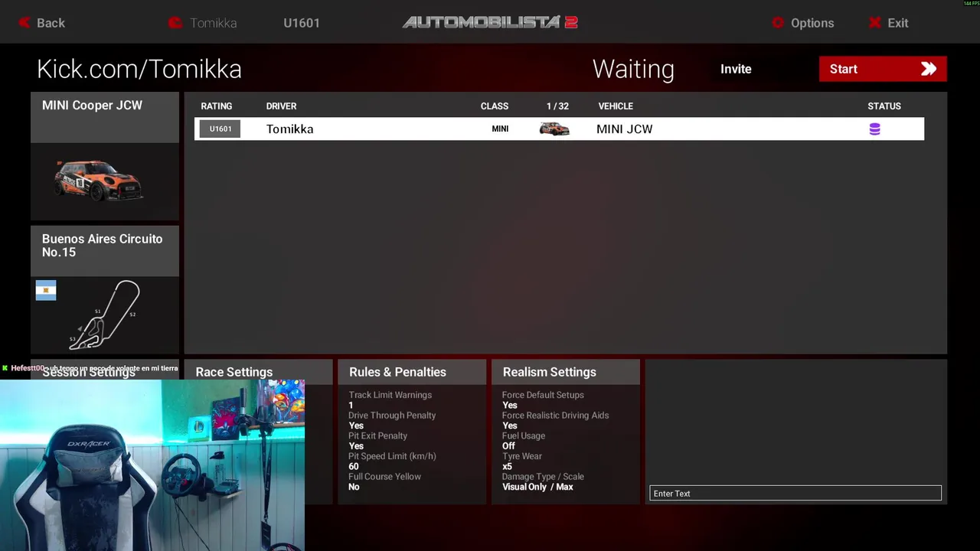This screenshot has height=551, width=980.
Task: Click the purple status icon for Tomikka
Action: [x=874, y=129]
